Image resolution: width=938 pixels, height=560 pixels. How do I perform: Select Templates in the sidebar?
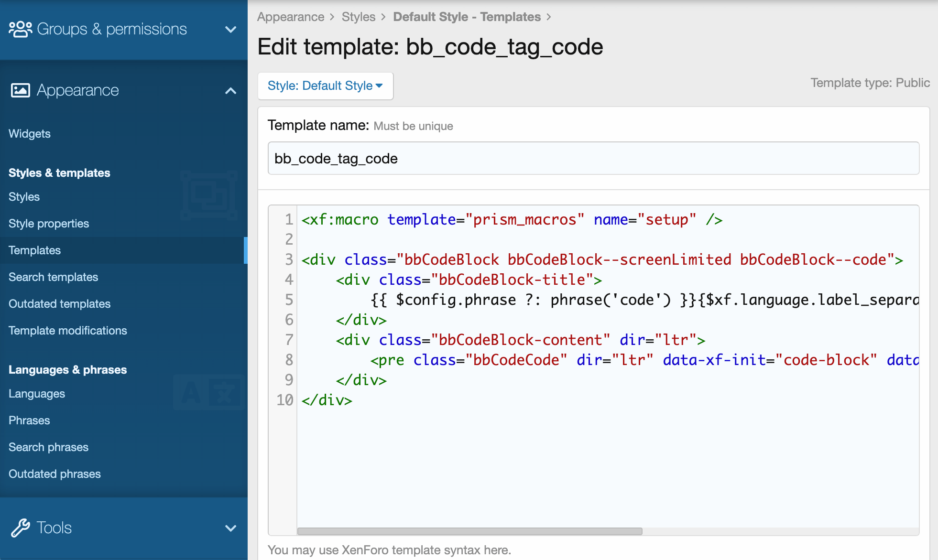[x=34, y=250]
